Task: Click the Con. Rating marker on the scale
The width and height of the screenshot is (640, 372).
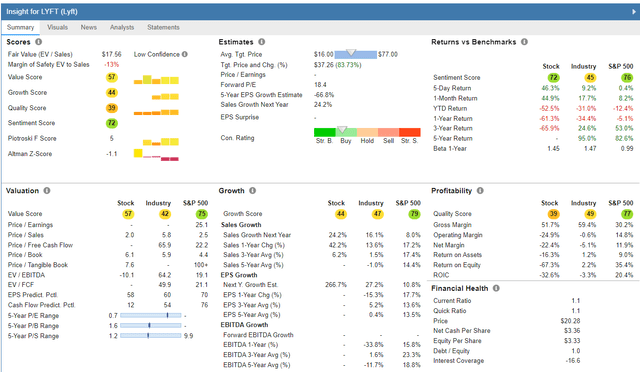Action: click(x=342, y=130)
